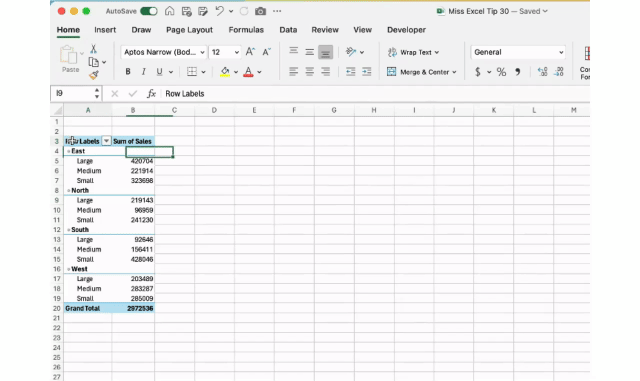Click the formula bar containing Row Labels
This screenshot has width=640, height=381.
pos(376,94)
